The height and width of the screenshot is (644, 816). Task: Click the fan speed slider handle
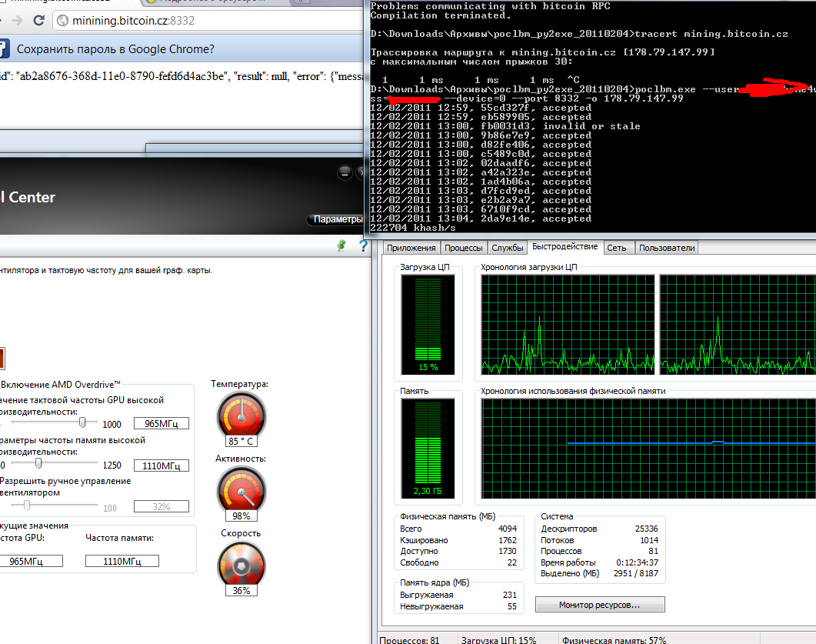pyautogui.click(x=27, y=505)
